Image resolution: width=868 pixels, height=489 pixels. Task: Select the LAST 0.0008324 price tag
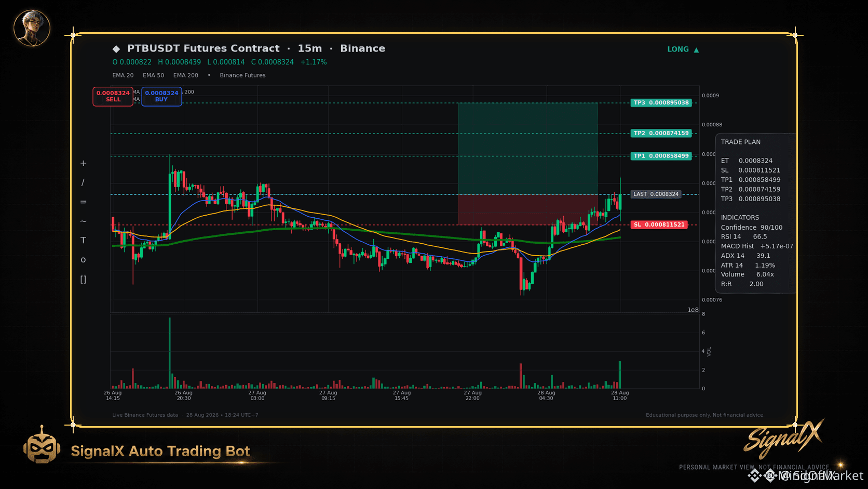pos(656,194)
